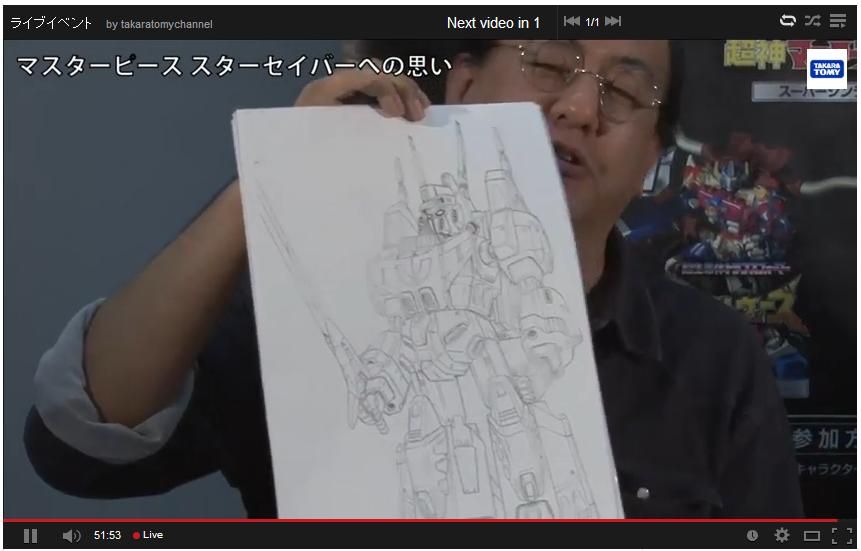
Task: Open the settings gear menu
Action: tap(782, 535)
